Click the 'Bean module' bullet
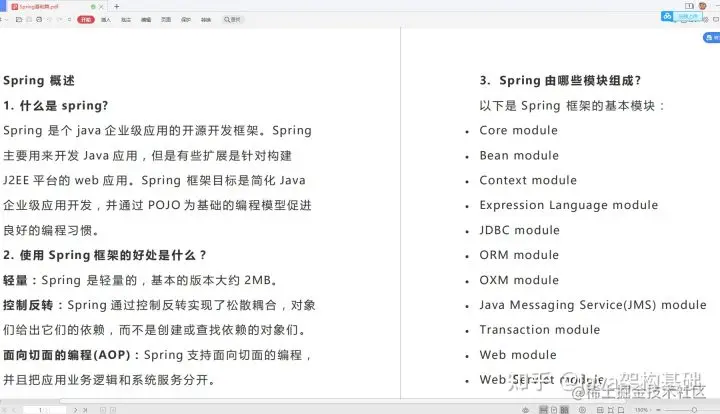The width and height of the screenshot is (720, 414). click(x=519, y=156)
